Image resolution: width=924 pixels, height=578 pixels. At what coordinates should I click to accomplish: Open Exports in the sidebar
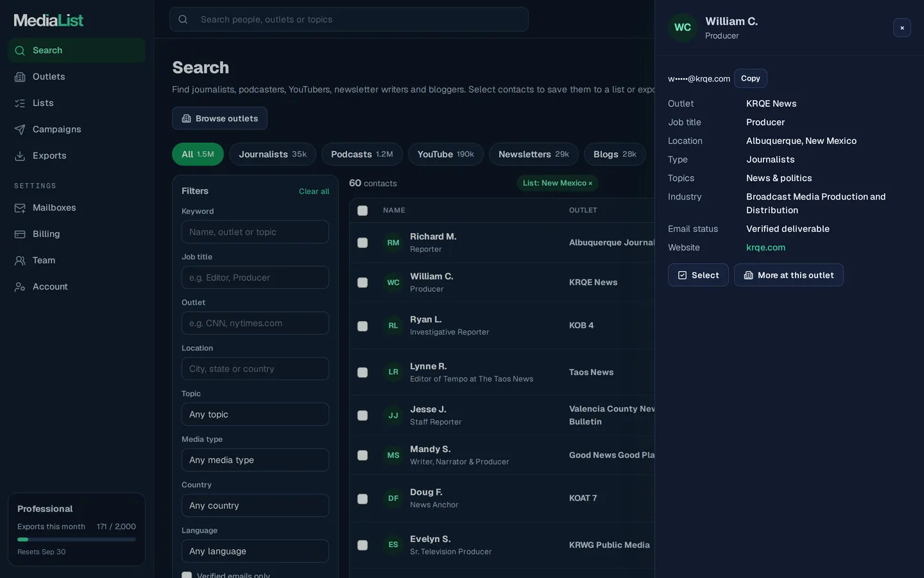coord(76,155)
